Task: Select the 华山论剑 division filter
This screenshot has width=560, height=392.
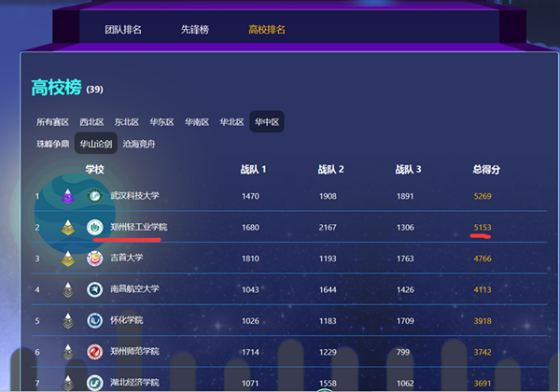Action: click(x=95, y=145)
